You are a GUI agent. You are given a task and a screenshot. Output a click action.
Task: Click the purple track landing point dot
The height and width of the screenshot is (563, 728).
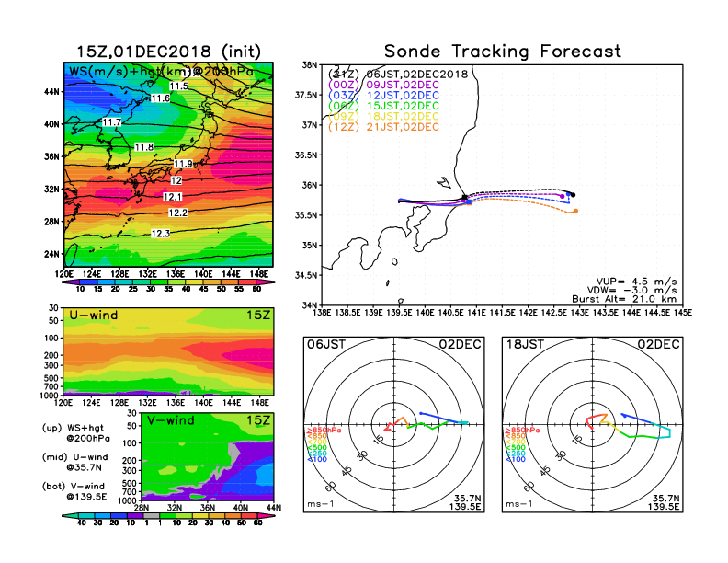pyautogui.click(x=563, y=197)
